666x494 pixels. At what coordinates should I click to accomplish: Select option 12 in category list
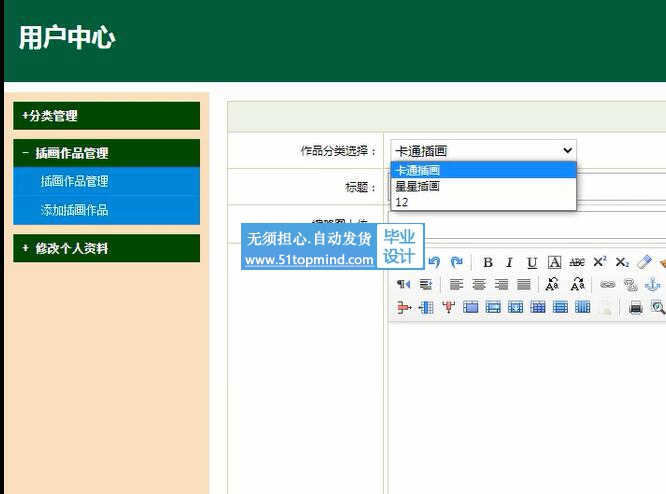pos(402,202)
